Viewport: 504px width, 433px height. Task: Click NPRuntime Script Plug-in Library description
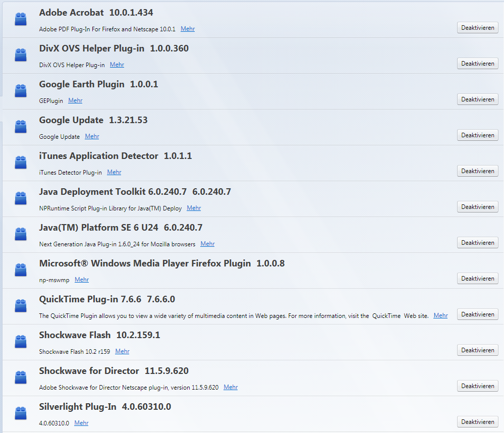pyautogui.click(x=110, y=208)
